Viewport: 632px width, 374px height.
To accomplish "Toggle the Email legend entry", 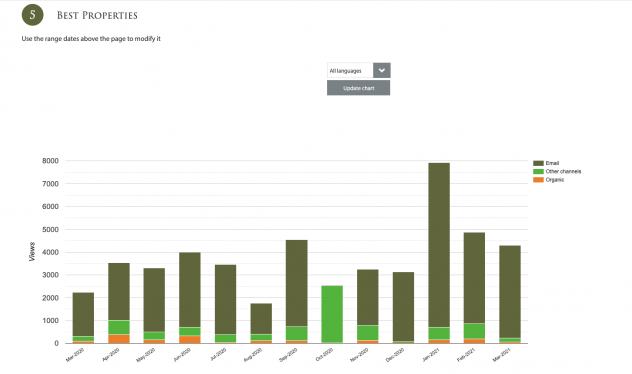I will pos(546,163).
